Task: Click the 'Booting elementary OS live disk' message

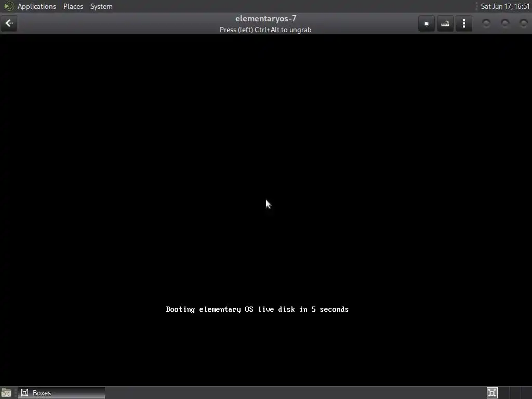Action: pyautogui.click(x=257, y=309)
